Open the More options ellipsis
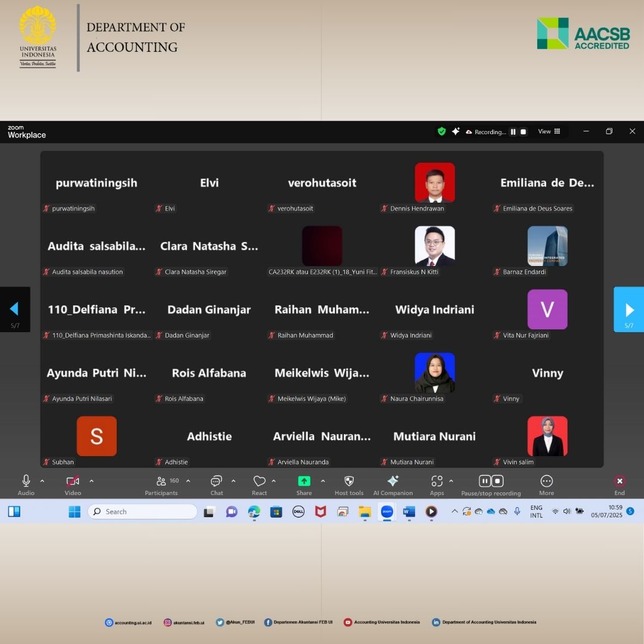Screen dimensions: 644x644 pos(546,481)
